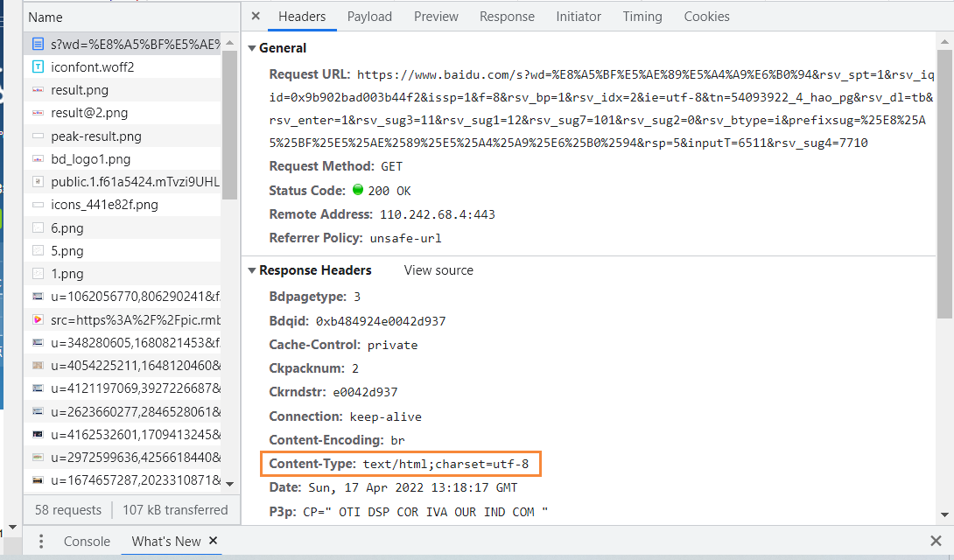Screen dimensions: 954x560
Task: Select result@2.png request
Action: pyautogui.click(x=123, y=113)
